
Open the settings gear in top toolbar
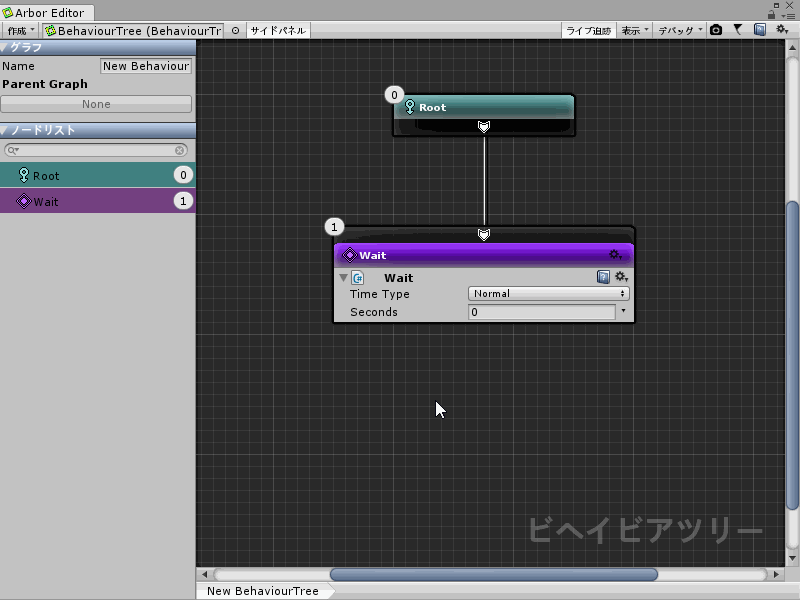[x=783, y=30]
